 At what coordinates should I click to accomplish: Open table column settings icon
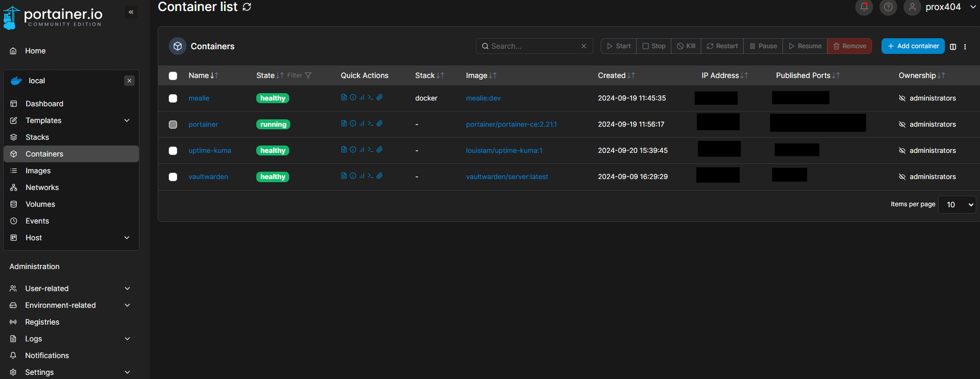[953, 47]
